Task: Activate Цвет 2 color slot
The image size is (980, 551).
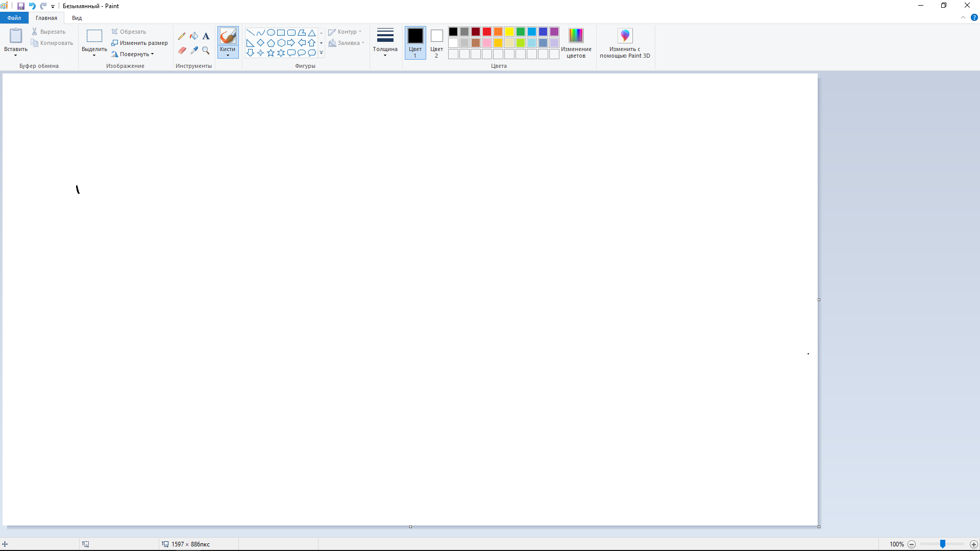Action: [x=436, y=43]
